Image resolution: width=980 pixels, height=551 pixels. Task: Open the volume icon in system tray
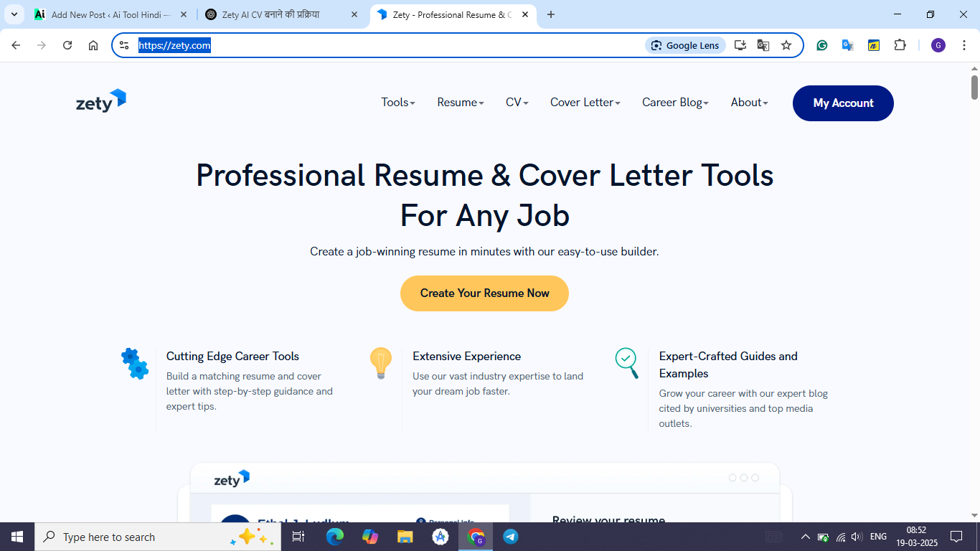pos(857,537)
